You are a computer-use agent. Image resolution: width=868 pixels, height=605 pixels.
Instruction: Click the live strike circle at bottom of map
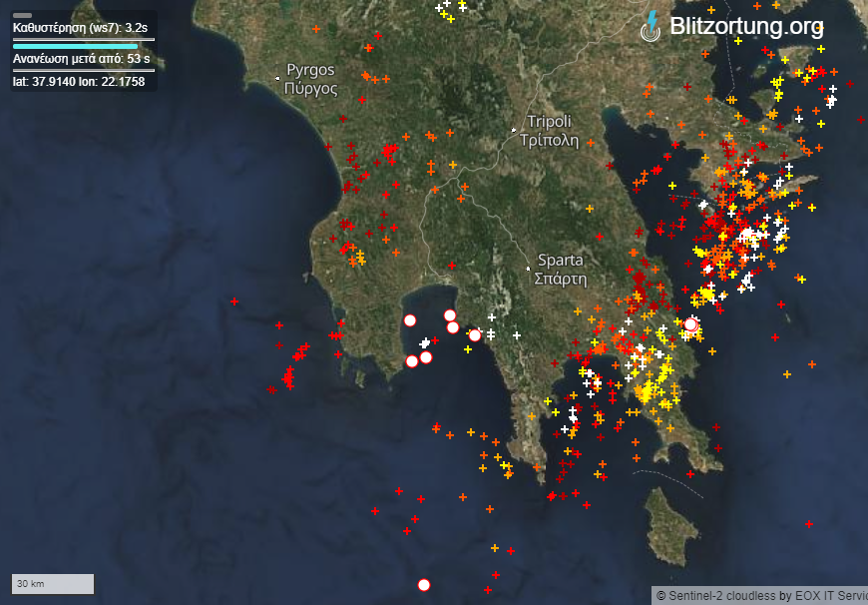tap(424, 585)
